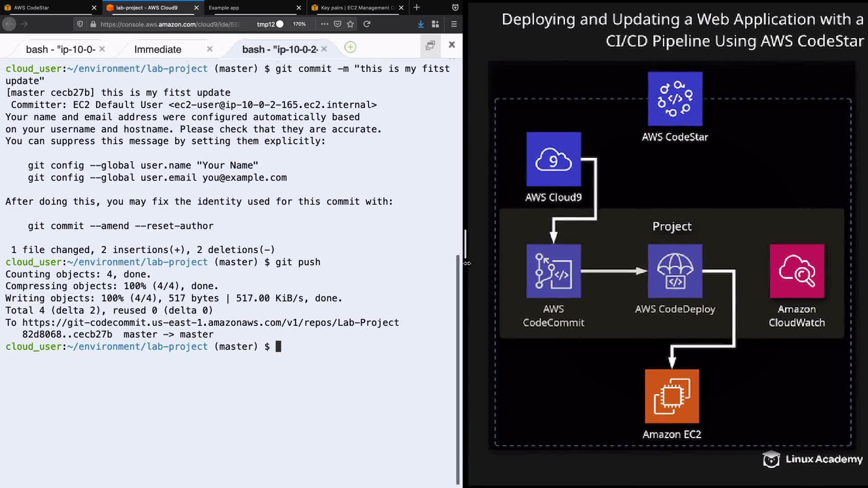Click the tmp12 container indicator in the URL bar
The height and width of the screenshot is (488, 868).
[270, 24]
